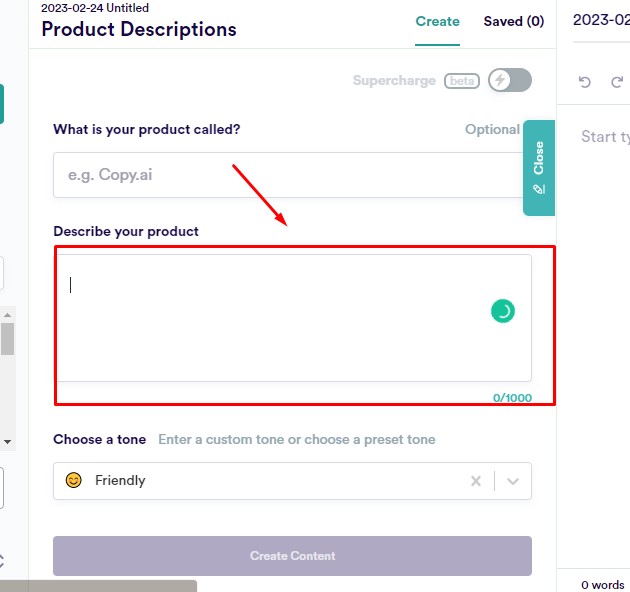Click the redo arrow icon
630x592 pixels.
(617, 82)
